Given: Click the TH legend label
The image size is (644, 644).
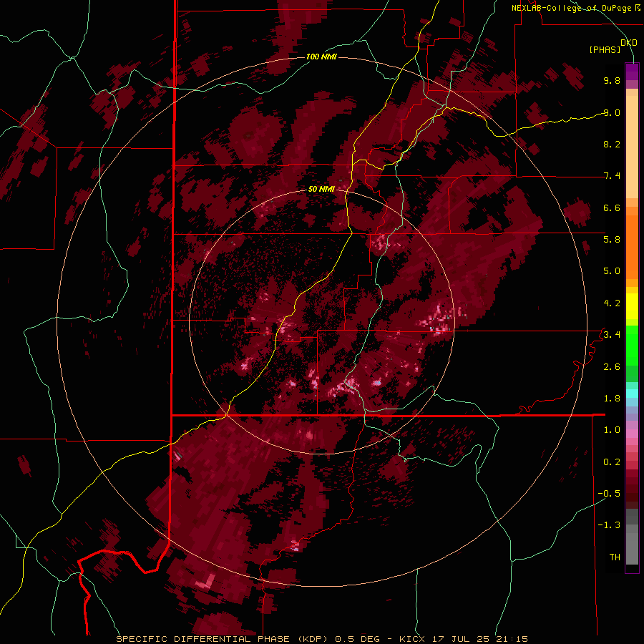Looking at the screenshot, I should (x=615, y=557).
